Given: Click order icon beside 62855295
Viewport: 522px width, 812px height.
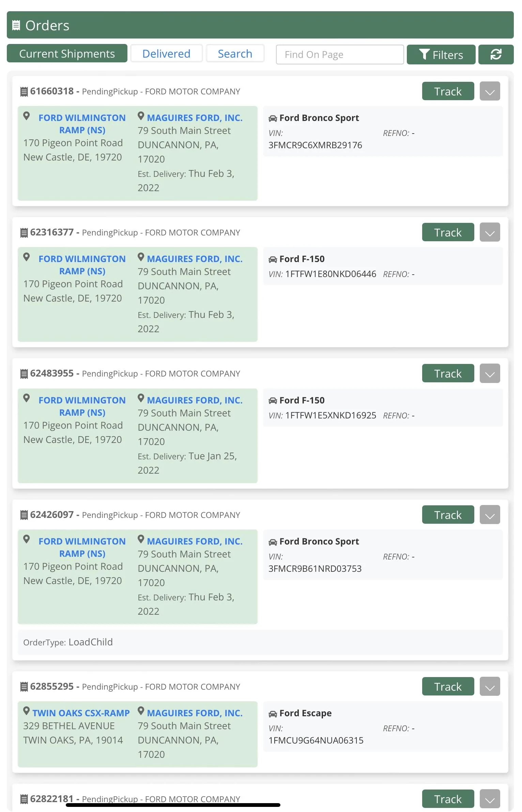Looking at the screenshot, I should pos(24,687).
